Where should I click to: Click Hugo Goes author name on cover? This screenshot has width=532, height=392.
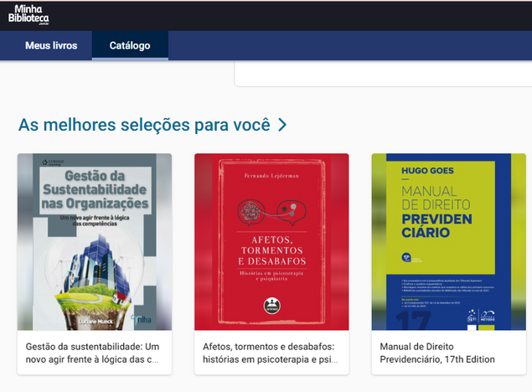(x=427, y=171)
